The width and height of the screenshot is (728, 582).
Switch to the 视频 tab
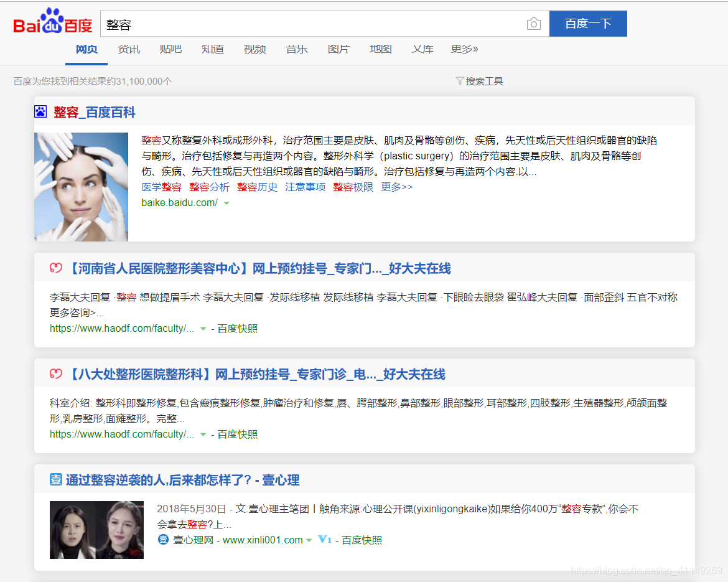(x=254, y=49)
